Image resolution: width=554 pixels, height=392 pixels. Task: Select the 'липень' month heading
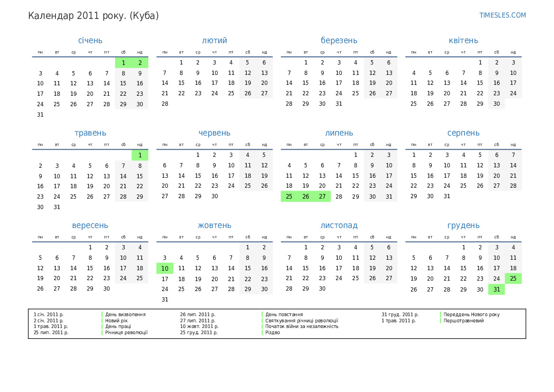(339, 133)
